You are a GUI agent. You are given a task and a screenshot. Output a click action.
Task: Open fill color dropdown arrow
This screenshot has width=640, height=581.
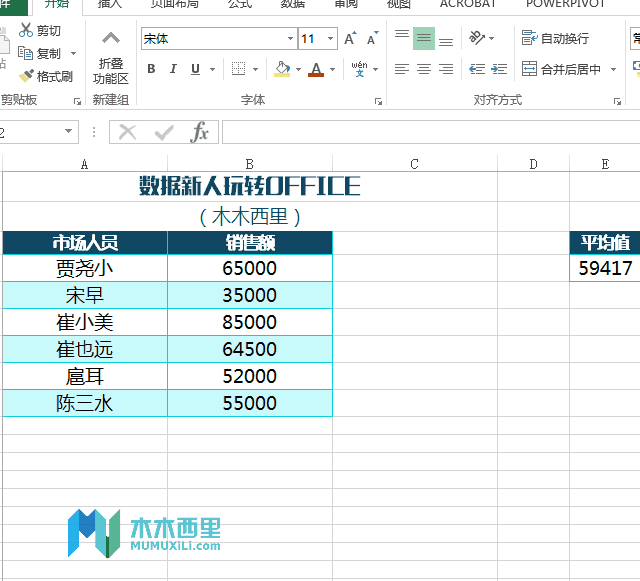point(298,69)
